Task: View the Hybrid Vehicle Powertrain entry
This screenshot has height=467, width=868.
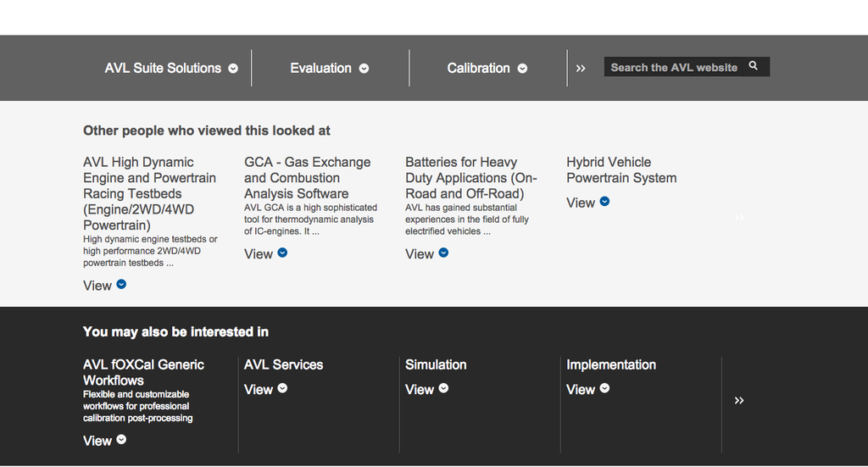Action: pyautogui.click(x=581, y=203)
